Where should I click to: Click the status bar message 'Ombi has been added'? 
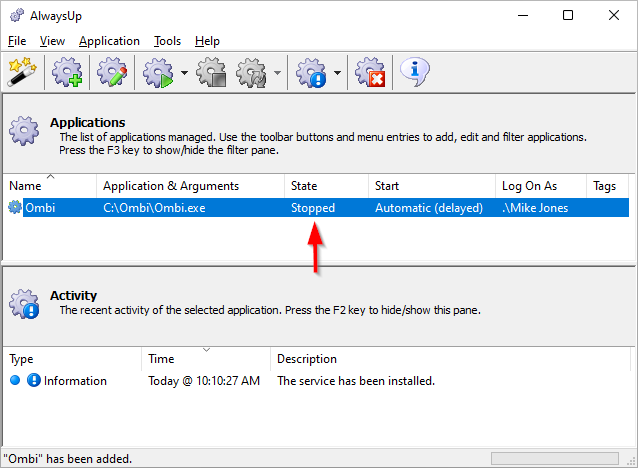click(x=68, y=459)
